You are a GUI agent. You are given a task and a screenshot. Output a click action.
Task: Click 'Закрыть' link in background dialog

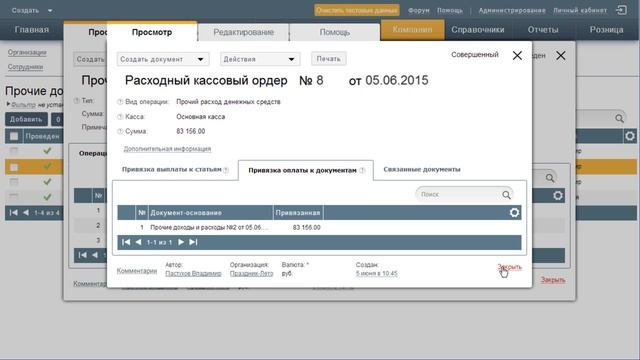pyautogui.click(x=553, y=280)
